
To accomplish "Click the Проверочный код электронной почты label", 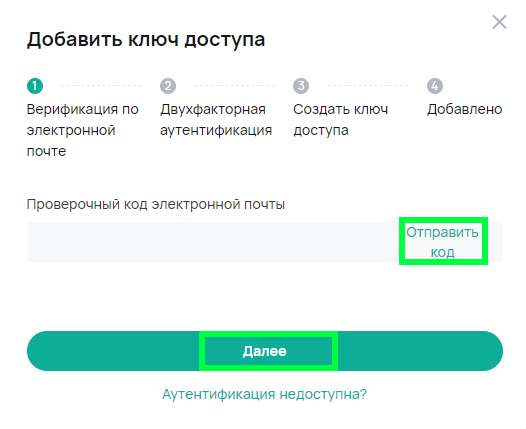I will (x=156, y=204).
